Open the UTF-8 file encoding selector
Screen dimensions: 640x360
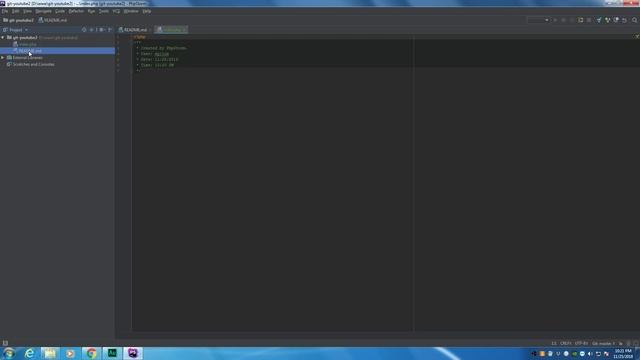581,344
